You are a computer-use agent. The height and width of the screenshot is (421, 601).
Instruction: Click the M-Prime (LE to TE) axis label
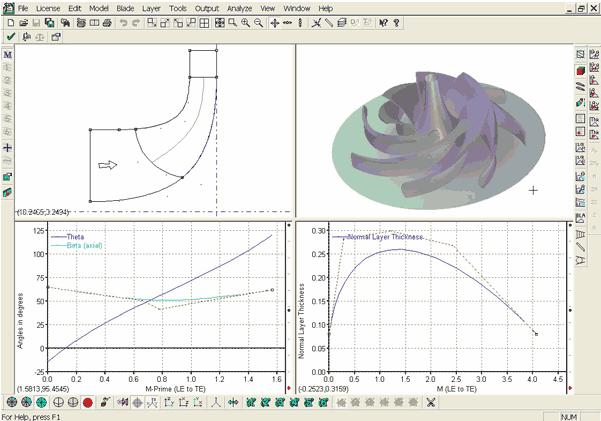[x=176, y=389]
